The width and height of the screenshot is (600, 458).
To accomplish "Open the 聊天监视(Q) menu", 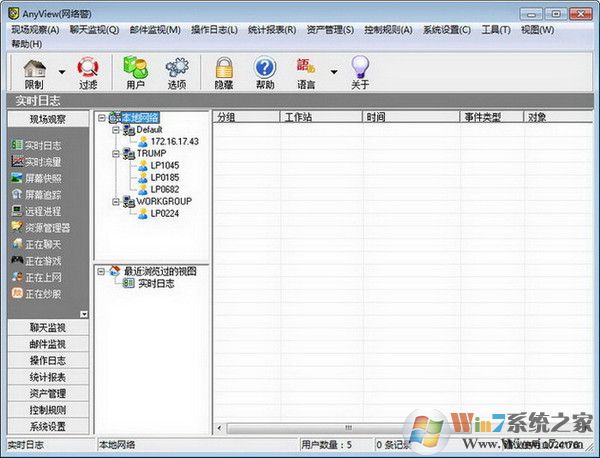I will pos(94,30).
